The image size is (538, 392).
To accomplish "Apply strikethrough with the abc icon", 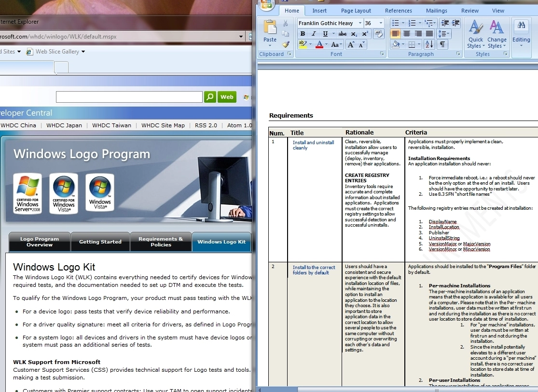I will point(342,34).
